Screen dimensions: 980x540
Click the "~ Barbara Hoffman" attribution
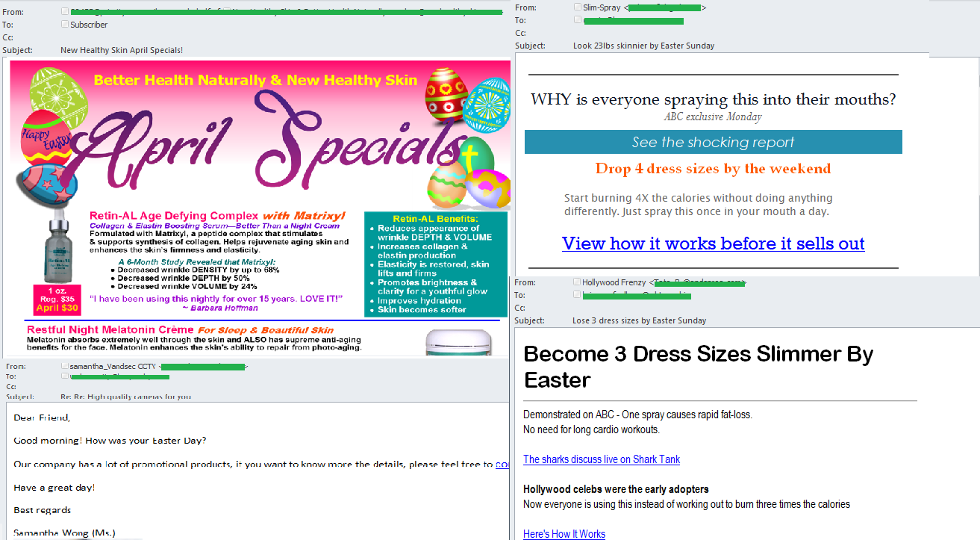(220, 308)
